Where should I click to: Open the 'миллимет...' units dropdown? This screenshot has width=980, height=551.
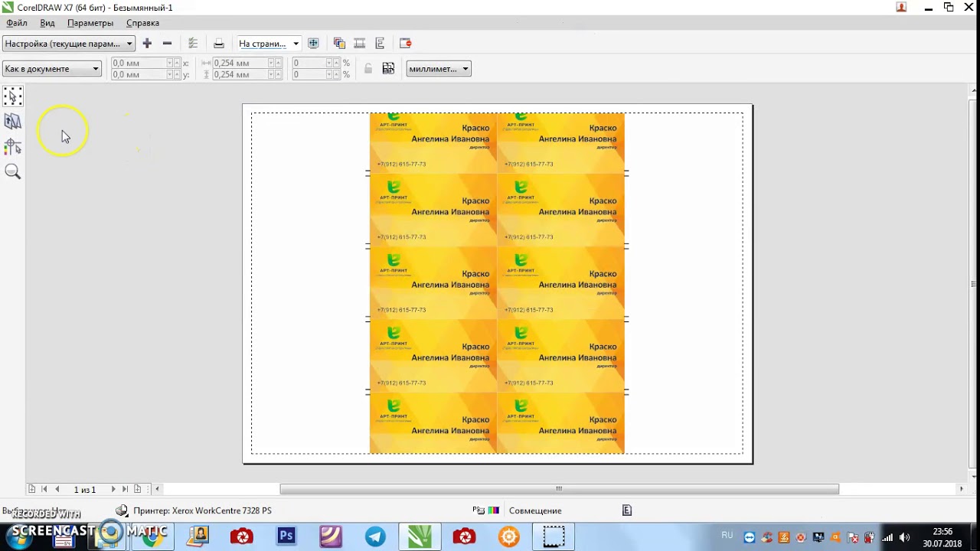coord(439,69)
